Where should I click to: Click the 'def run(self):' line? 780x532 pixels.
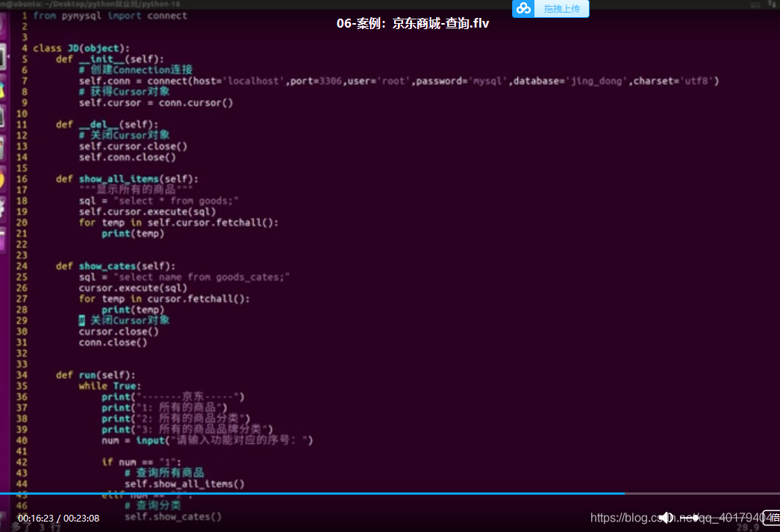96,375
